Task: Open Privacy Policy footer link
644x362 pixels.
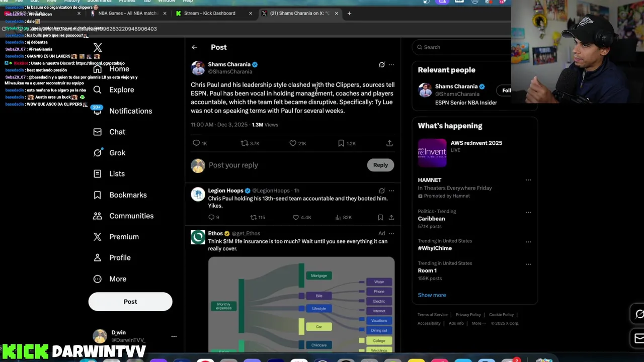Action: [468, 315]
